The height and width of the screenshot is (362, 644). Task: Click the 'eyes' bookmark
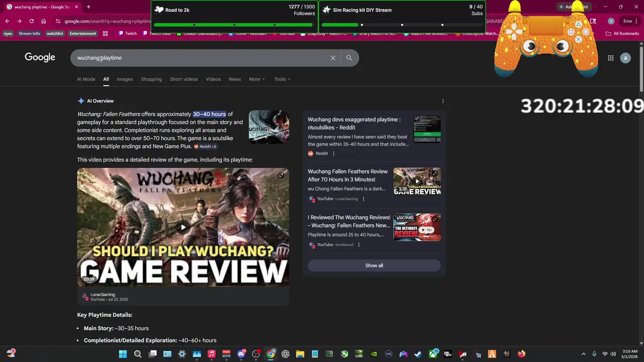click(x=8, y=34)
